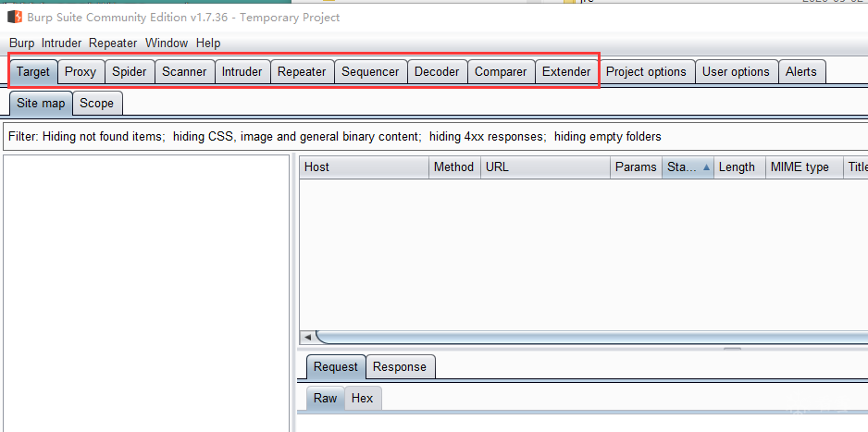Open the User options tab

tap(736, 72)
